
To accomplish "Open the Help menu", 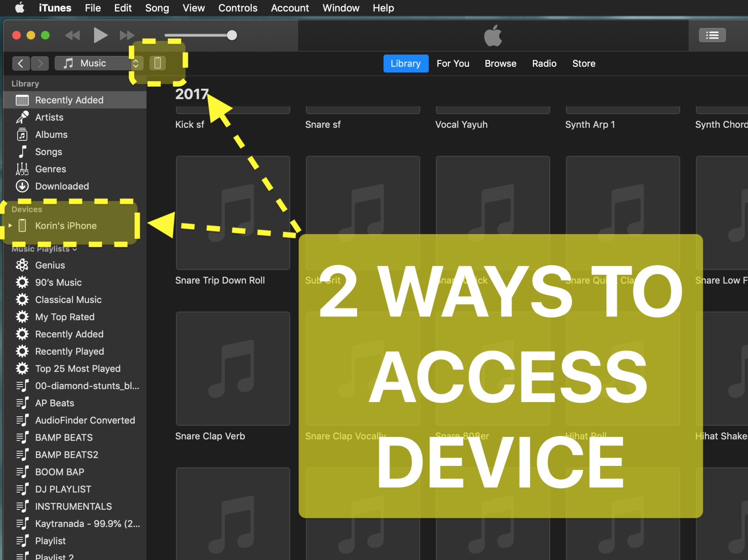I will pos(383,8).
